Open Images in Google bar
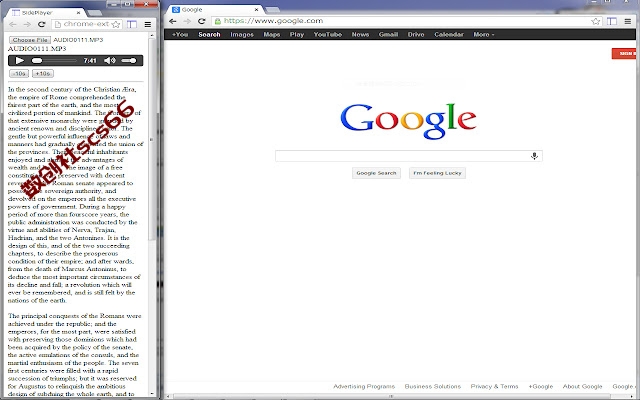This screenshot has width=640, height=400. tap(242, 34)
